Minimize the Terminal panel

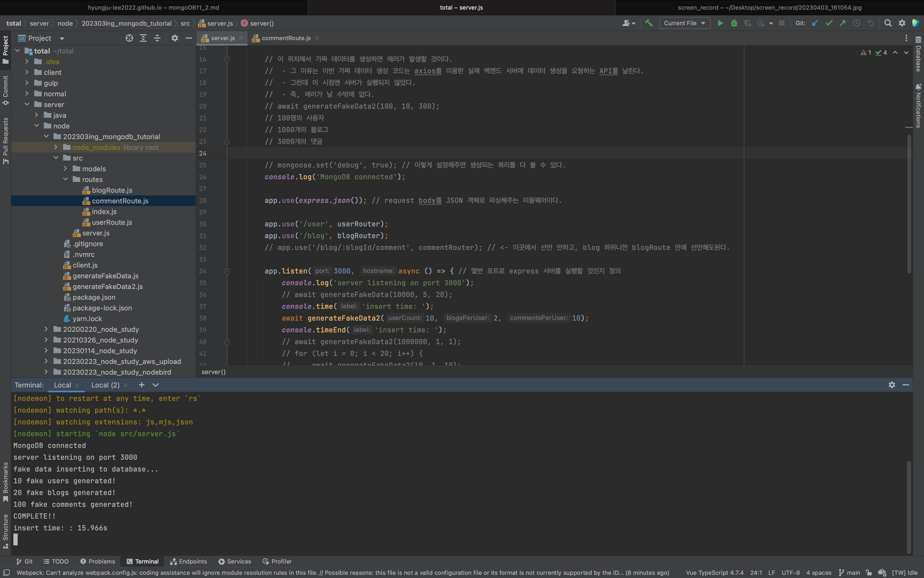(906, 385)
